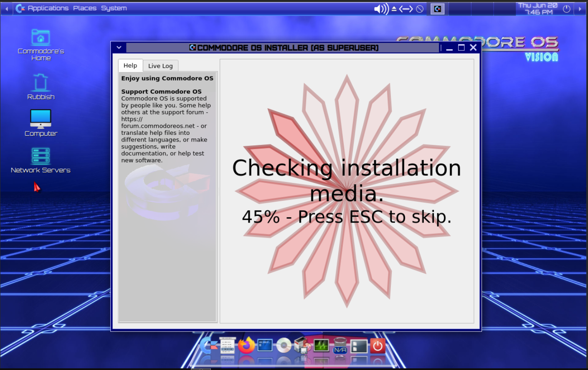Click the left panel scroll arrow
Viewport: 588px width, 370px height.
point(6,9)
